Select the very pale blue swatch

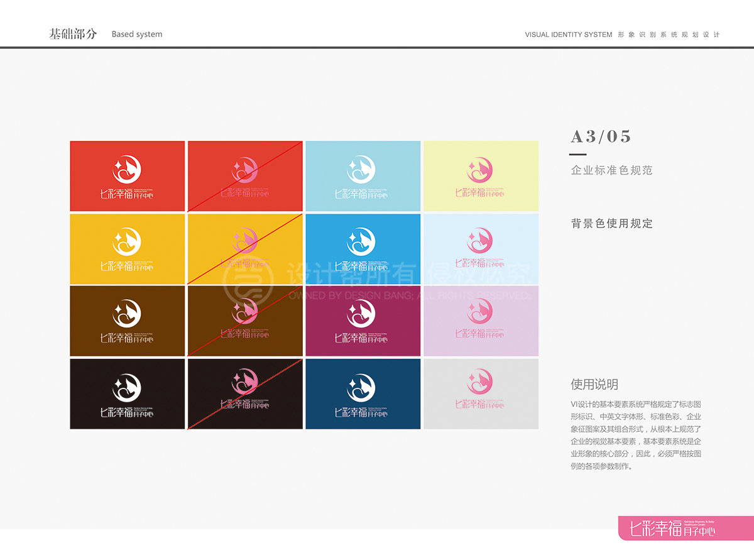481,249
